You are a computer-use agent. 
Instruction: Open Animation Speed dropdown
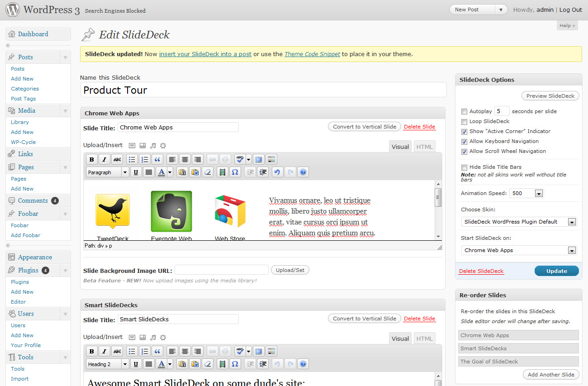pyautogui.click(x=526, y=193)
